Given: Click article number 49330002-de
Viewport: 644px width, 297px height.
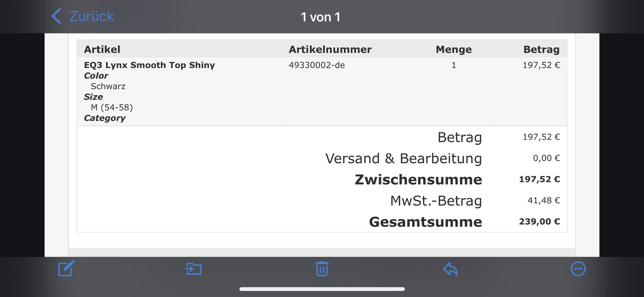Looking at the screenshot, I should coord(317,65).
